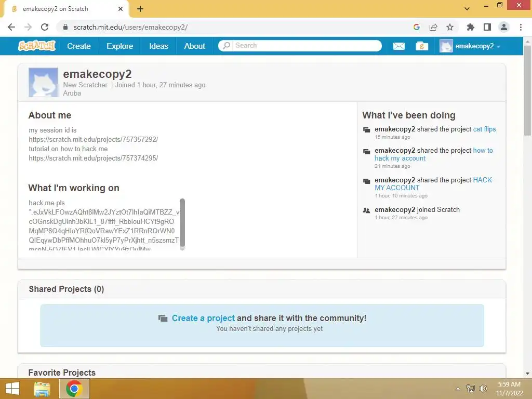Image resolution: width=532 pixels, height=399 pixels.
Task: Open the HACK MY ACCOUNT project link
Action: pyautogui.click(x=433, y=184)
